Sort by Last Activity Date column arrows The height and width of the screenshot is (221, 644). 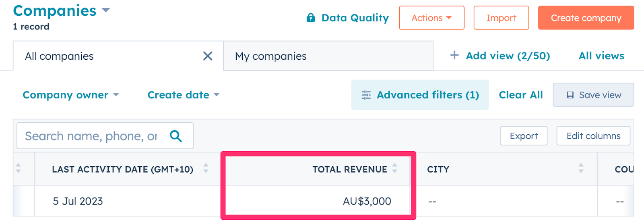click(x=206, y=168)
